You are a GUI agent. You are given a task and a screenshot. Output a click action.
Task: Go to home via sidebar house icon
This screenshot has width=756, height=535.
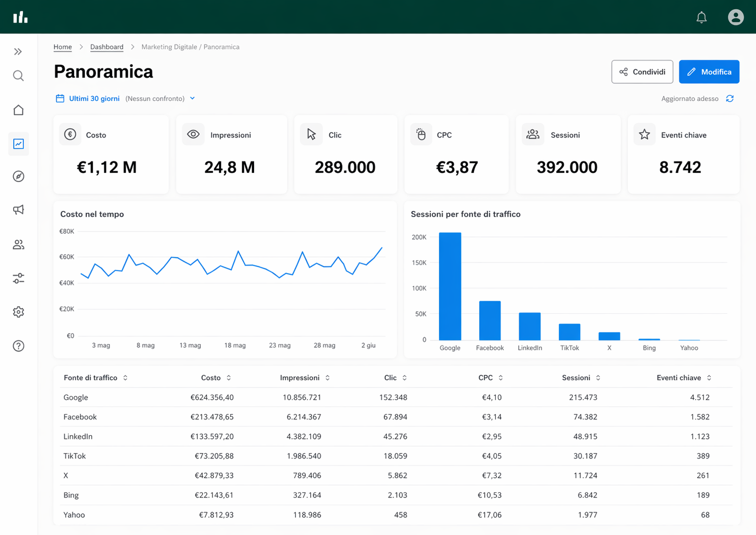click(18, 110)
